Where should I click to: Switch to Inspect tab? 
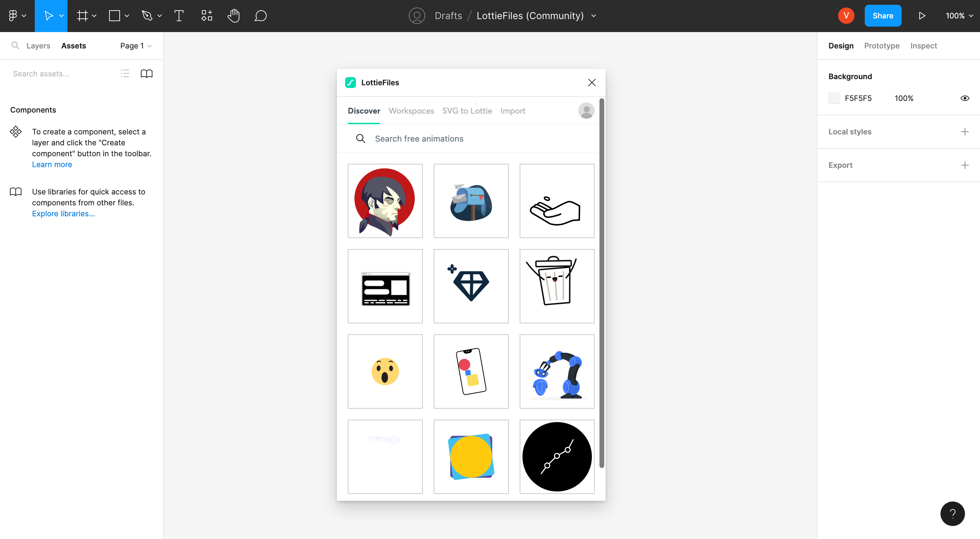(923, 45)
